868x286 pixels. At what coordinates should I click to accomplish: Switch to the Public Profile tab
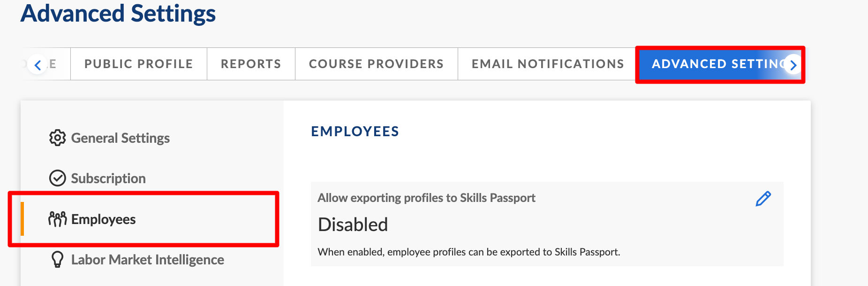click(138, 64)
